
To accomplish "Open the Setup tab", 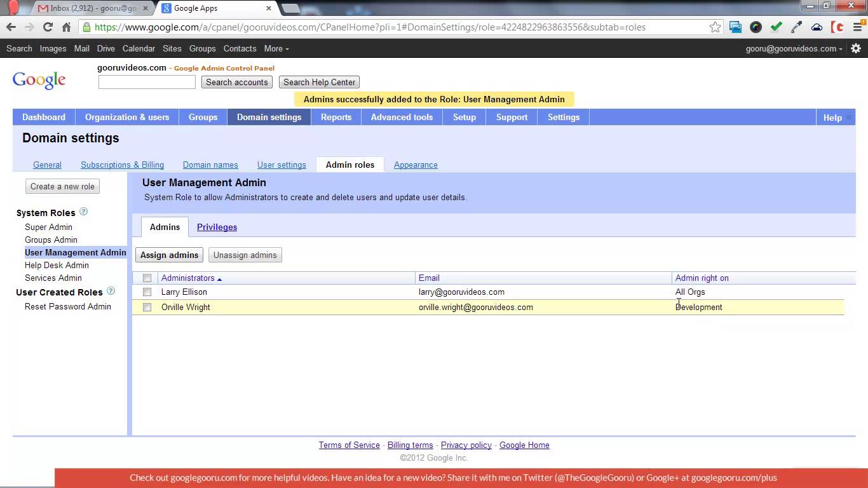I will (465, 117).
